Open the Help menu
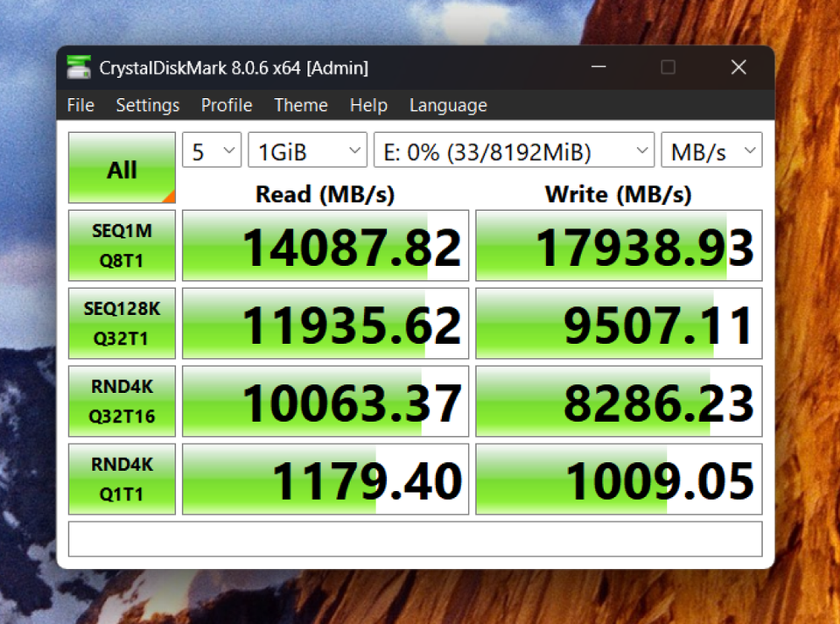Screen dimensions: 840x624 (x=367, y=105)
